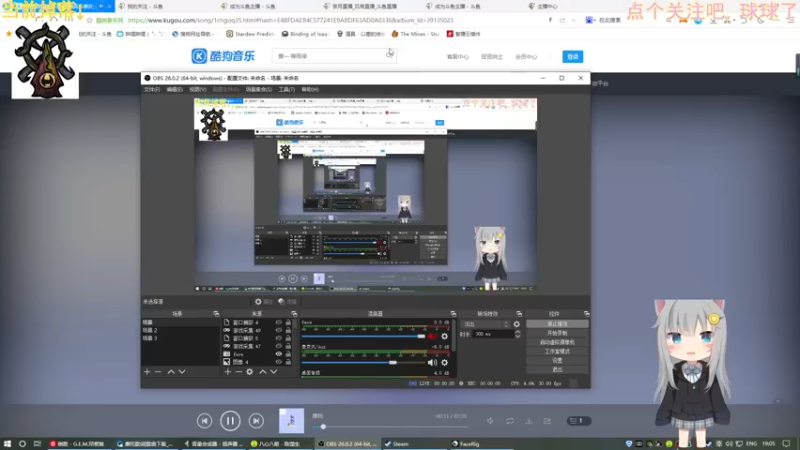800x450 pixels.
Task: Click 启动虚拟摄像机 virtual camera button
Action: [x=557, y=342]
